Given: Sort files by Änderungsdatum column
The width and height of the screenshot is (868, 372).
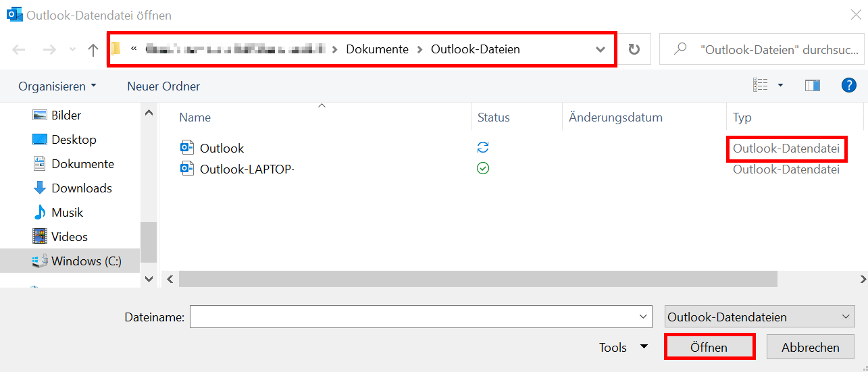Looking at the screenshot, I should 615,117.
